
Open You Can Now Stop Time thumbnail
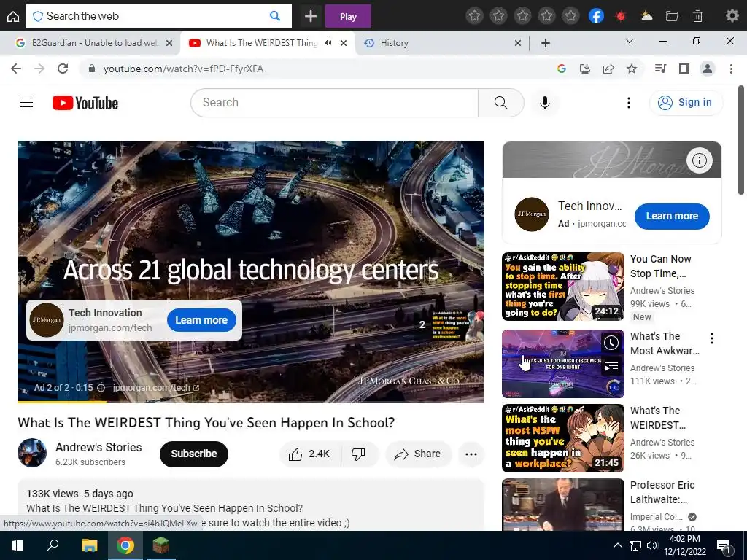coord(562,286)
